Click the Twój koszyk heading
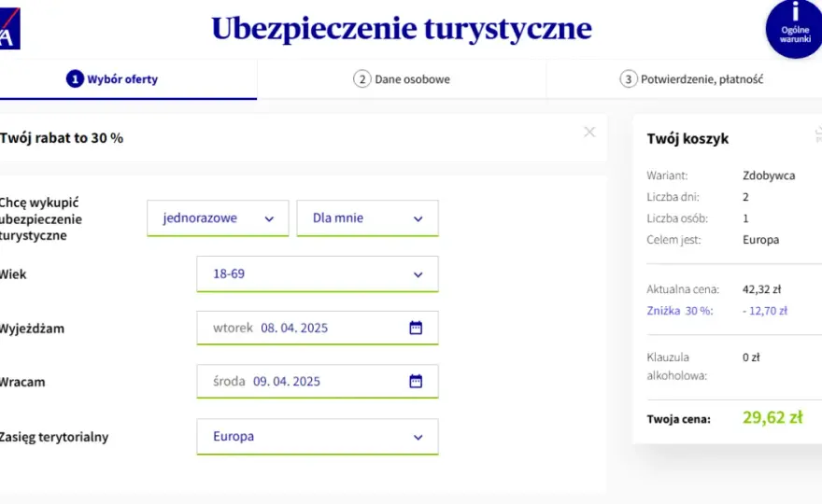Image resolution: width=822 pixels, height=504 pixels. tap(687, 138)
